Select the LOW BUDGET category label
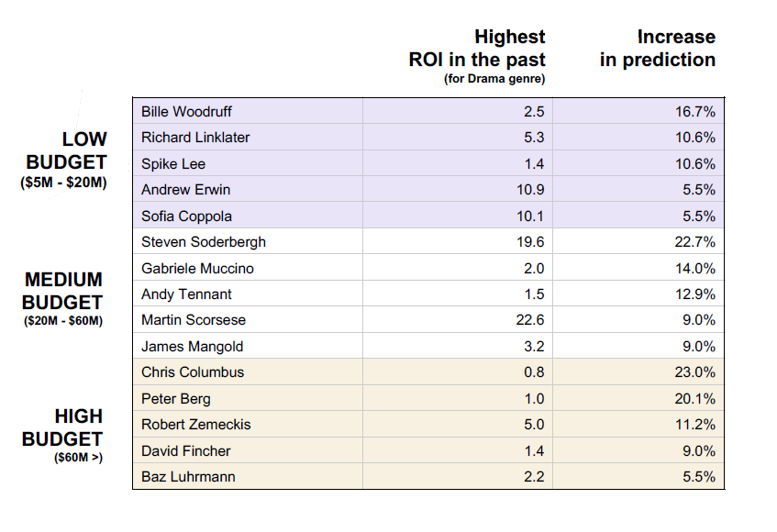The height and width of the screenshot is (532, 777). pyautogui.click(x=66, y=161)
